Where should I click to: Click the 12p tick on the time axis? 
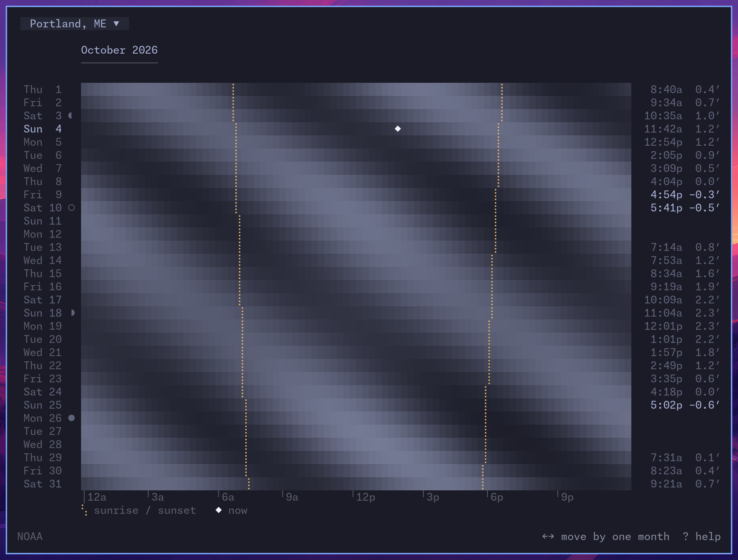click(365, 497)
